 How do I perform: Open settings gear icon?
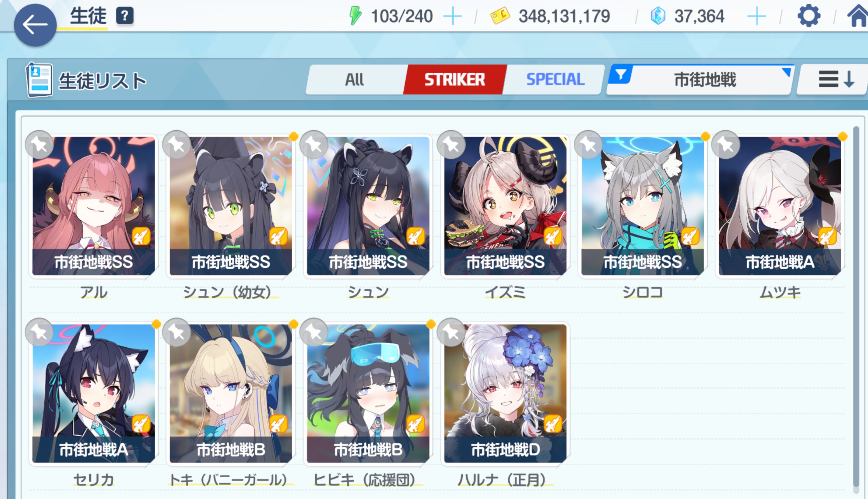pyautogui.click(x=809, y=16)
